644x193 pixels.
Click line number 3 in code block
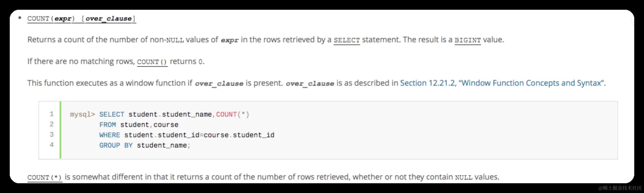click(51, 134)
